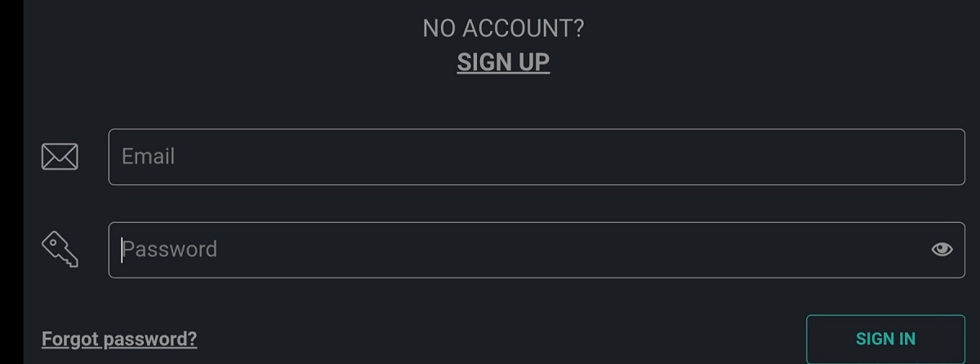
Task: Click the envelope icon beside Email
Action: (x=60, y=157)
